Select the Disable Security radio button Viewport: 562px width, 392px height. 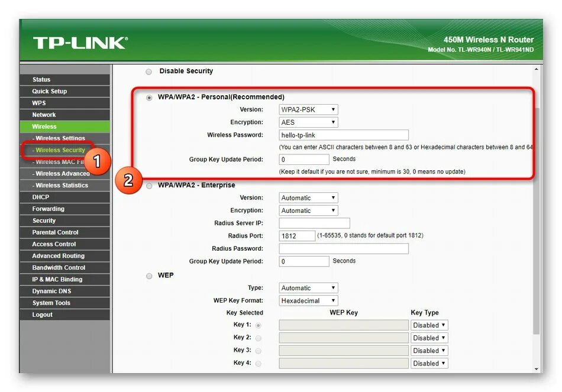(148, 72)
